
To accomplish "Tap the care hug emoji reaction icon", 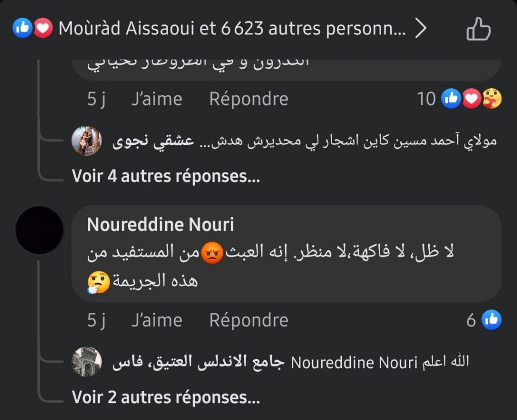I will [492, 99].
